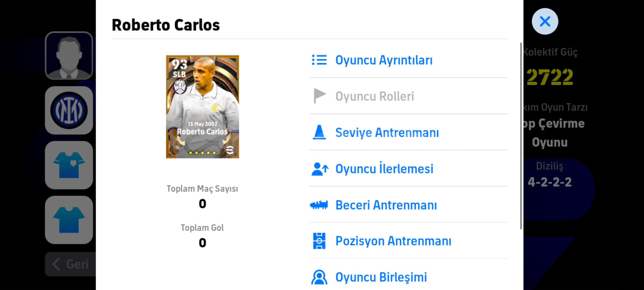Click the Çevirme Oyunu play style text
Screen dimensions: 644x290
(554, 133)
